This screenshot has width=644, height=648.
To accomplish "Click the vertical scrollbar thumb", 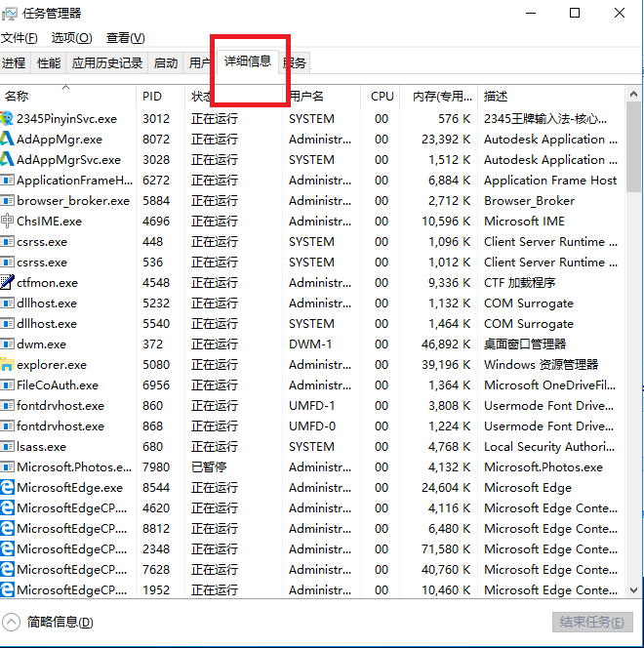I will click(633, 146).
